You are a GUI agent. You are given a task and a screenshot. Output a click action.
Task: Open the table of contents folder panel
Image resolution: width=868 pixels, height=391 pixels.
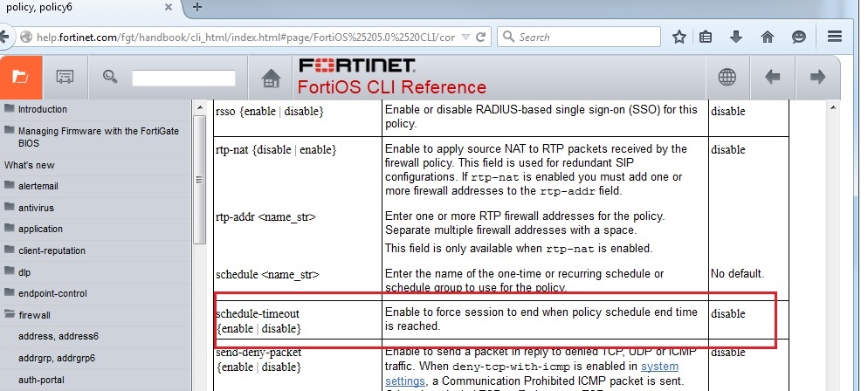(x=20, y=77)
